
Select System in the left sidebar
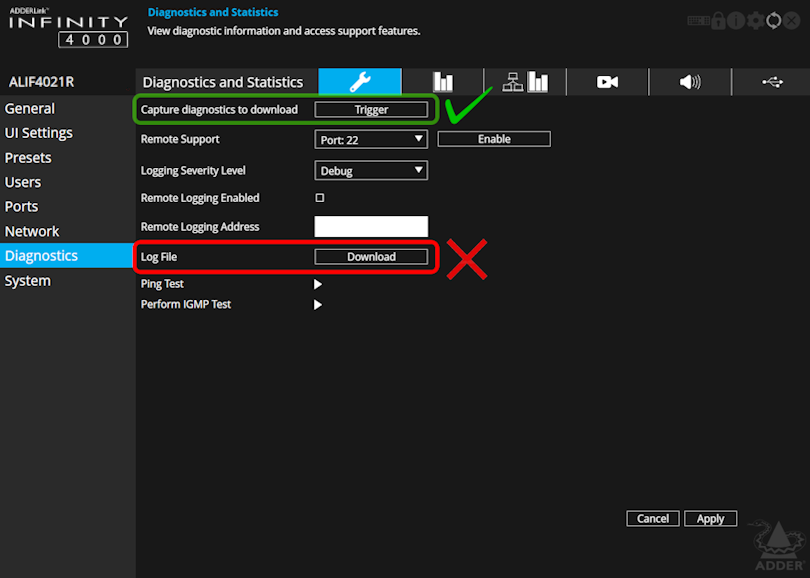(x=28, y=281)
